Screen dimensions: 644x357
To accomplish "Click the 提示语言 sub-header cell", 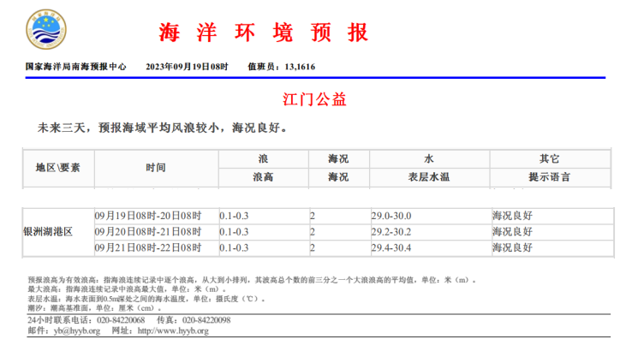I will coord(549,177).
